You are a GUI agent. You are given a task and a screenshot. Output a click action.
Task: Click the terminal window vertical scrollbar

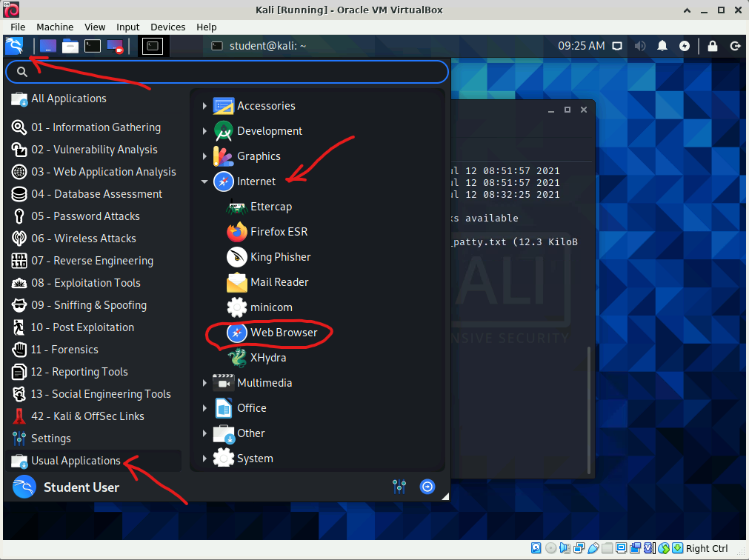coord(589,410)
